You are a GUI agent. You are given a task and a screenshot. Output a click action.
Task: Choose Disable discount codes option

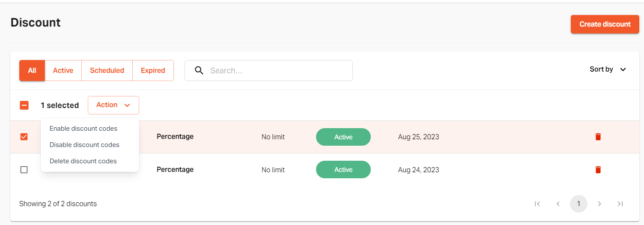click(84, 145)
